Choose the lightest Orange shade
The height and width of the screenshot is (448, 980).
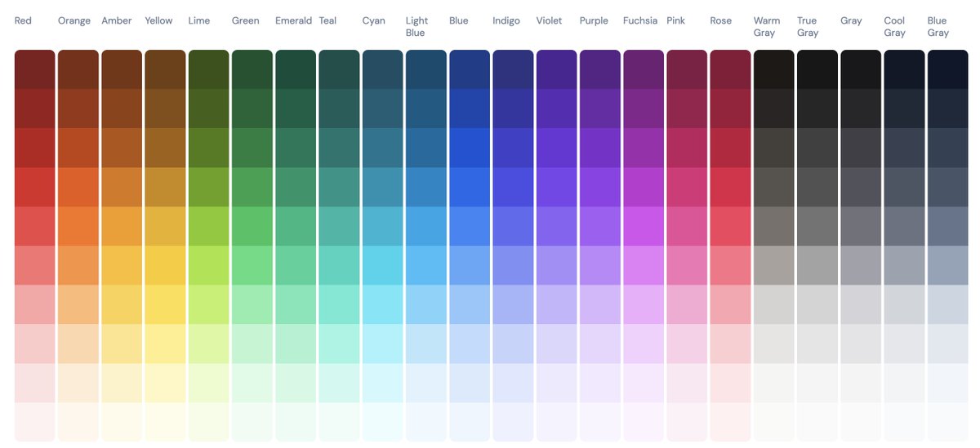[78, 422]
